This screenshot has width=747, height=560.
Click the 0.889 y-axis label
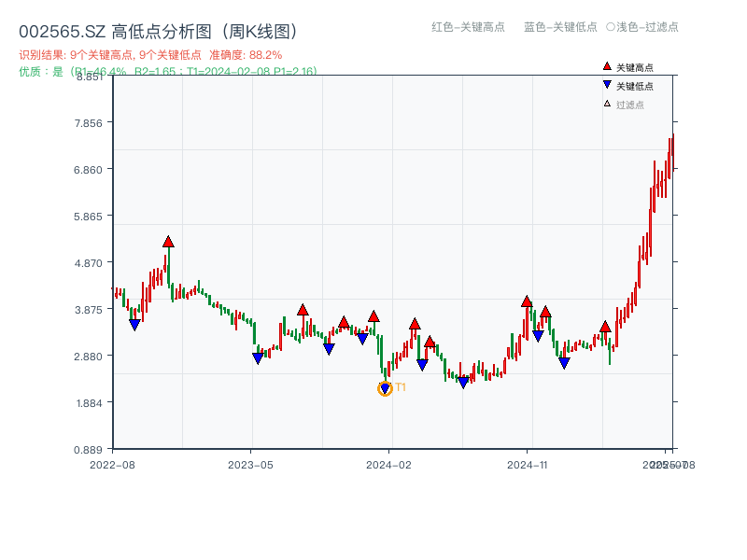coord(88,450)
